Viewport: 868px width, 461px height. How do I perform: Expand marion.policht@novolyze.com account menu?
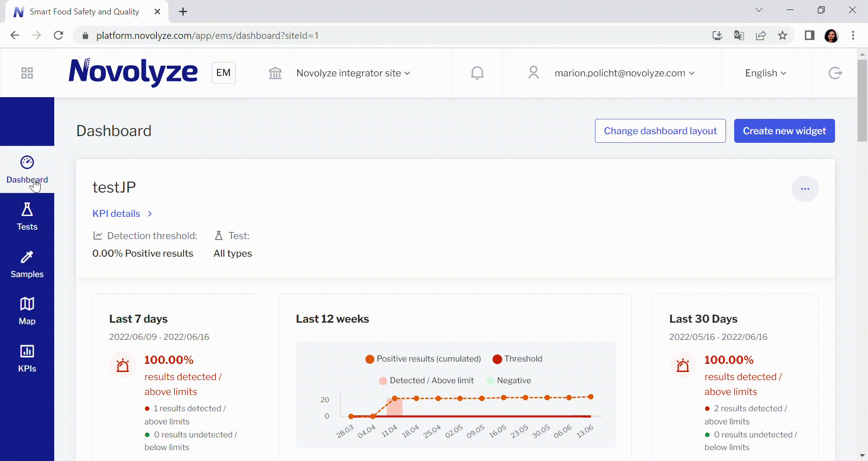624,73
